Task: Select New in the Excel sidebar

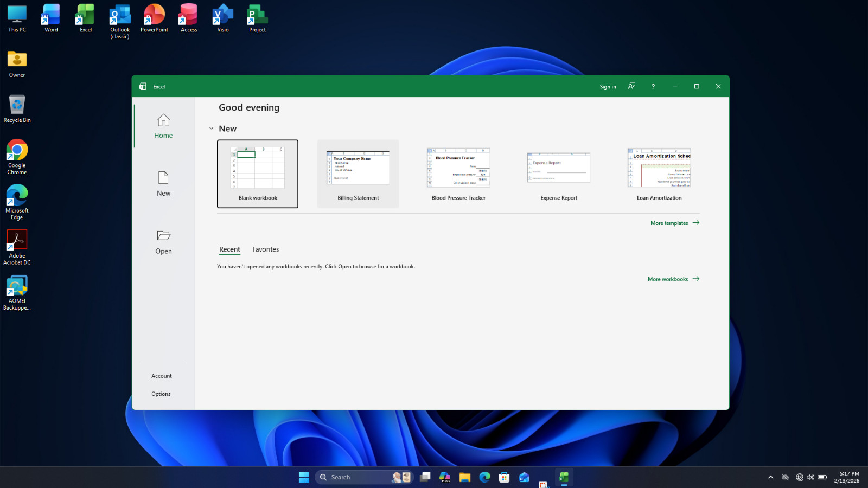Action: coord(163,184)
